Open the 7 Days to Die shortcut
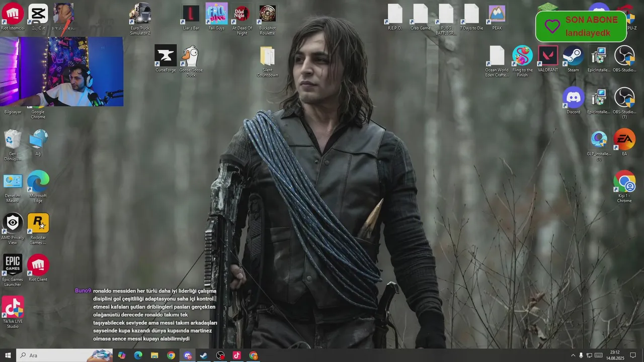644x362 pixels. pyautogui.click(x=471, y=17)
